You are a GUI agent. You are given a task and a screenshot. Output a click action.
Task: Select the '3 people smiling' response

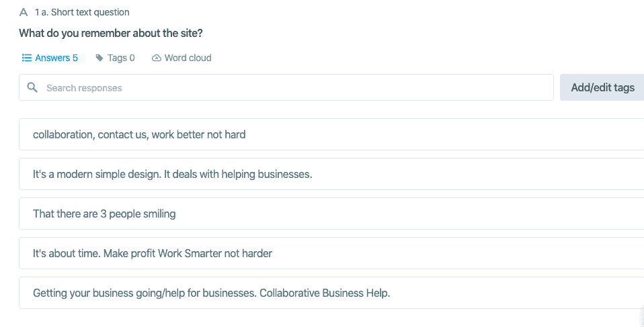[x=331, y=214]
